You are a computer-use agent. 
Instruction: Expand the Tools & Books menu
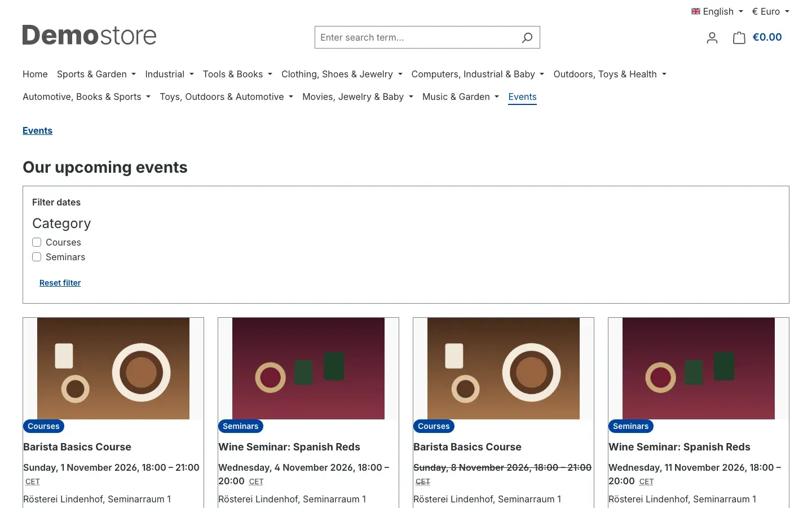point(237,74)
